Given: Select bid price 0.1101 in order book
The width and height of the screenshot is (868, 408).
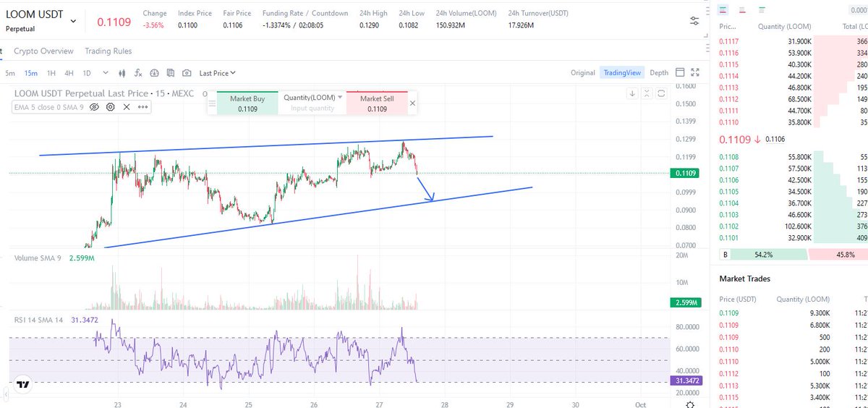Looking at the screenshot, I should click(x=729, y=237).
